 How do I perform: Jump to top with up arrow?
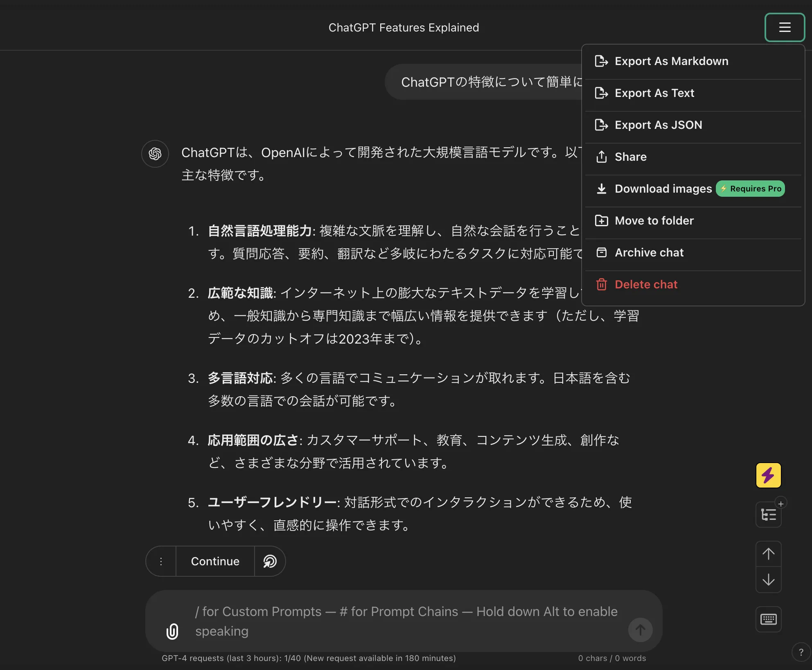pyautogui.click(x=768, y=554)
